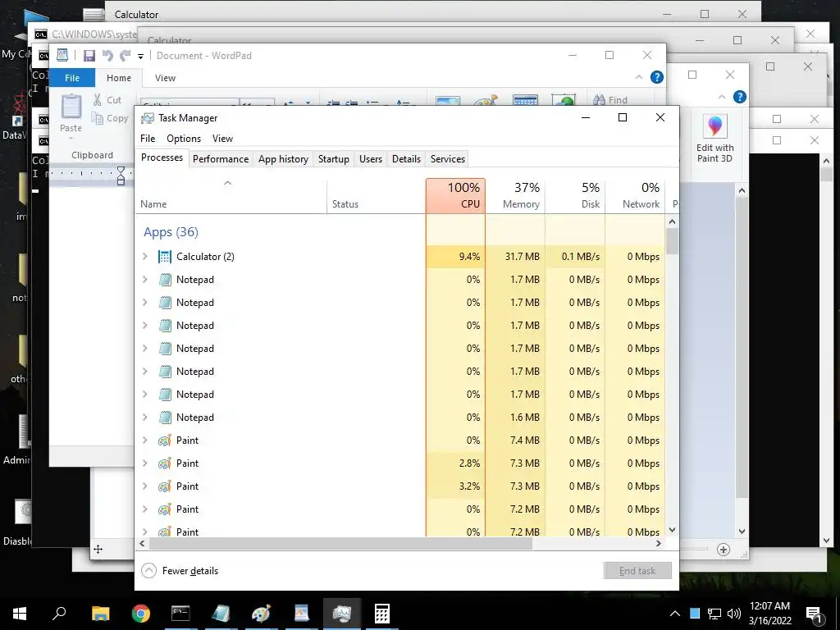Switch to the WordPad Home tab
The image size is (840, 630).
tap(119, 78)
